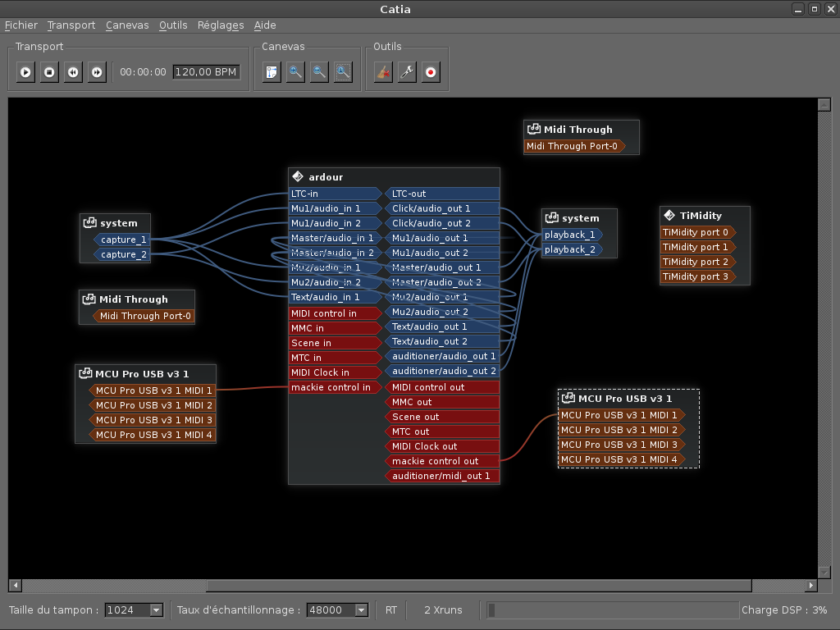Click the DSP load progress bar
840x630 pixels.
click(x=613, y=609)
